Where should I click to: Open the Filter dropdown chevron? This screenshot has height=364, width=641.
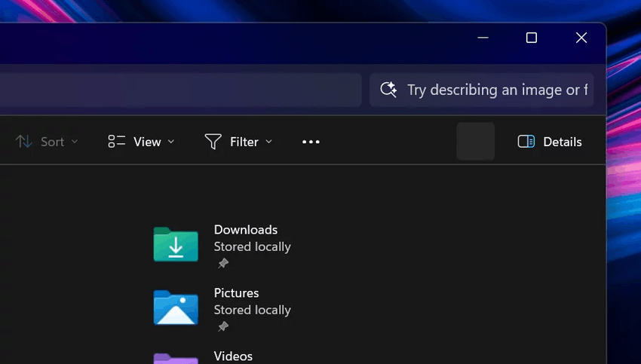click(x=269, y=142)
